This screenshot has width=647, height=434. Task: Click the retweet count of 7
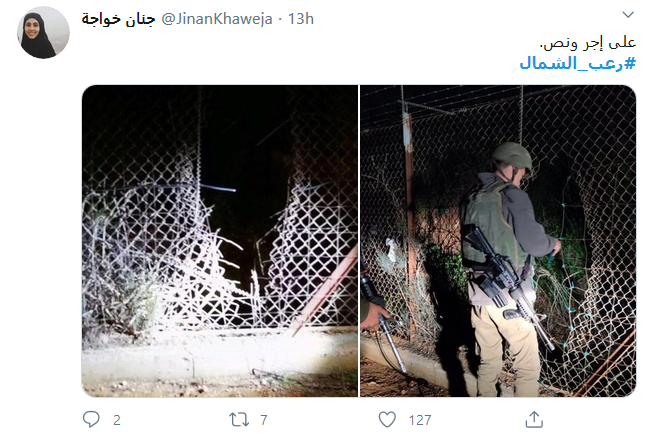coord(264,420)
